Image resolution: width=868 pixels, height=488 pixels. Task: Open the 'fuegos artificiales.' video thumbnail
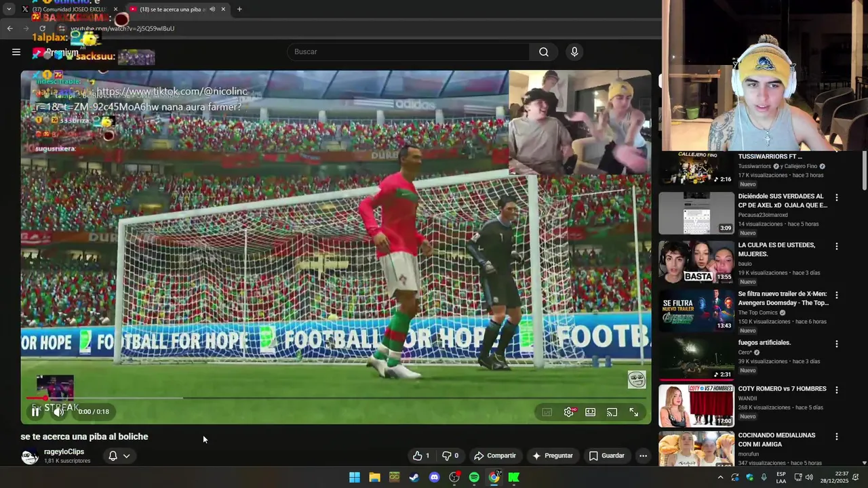[696, 359]
